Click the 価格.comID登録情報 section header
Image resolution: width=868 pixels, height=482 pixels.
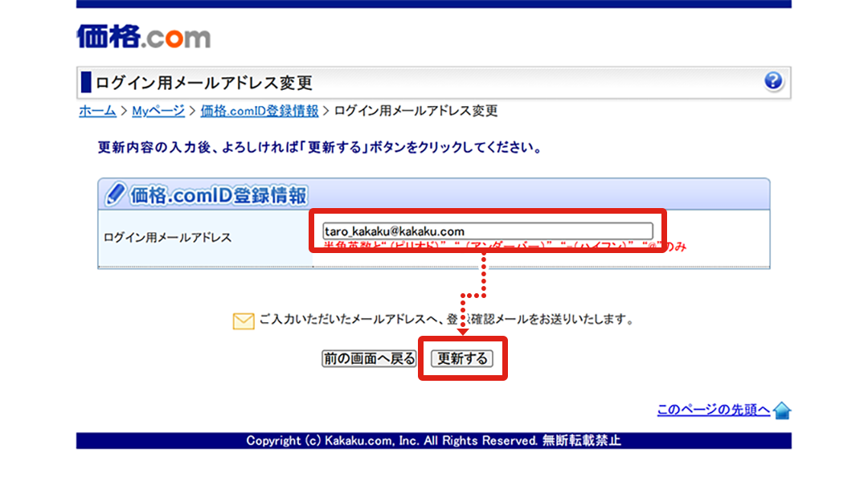pyautogui.click(x=434, y=194)
